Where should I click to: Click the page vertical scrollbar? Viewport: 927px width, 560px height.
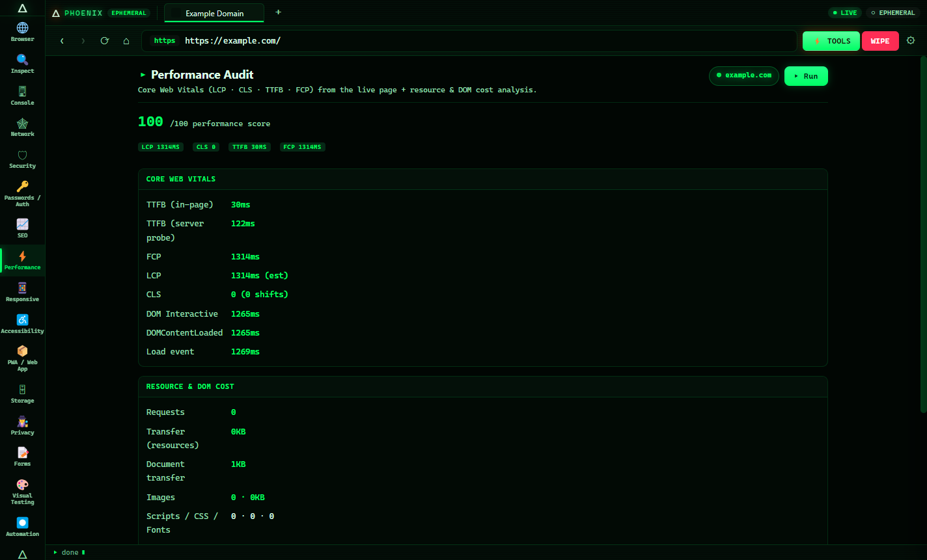(x=923, y=234)
